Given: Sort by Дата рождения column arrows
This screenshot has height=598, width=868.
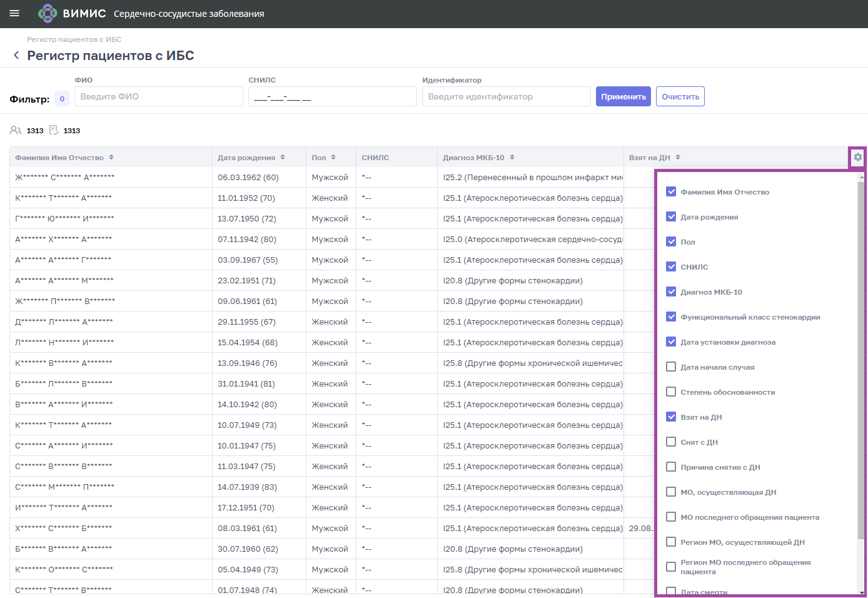Looking at the screenshot, I should tap(283, 158).
